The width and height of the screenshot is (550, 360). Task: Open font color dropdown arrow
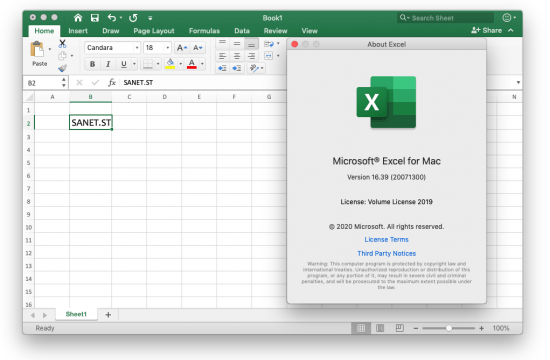pos(202,64)
